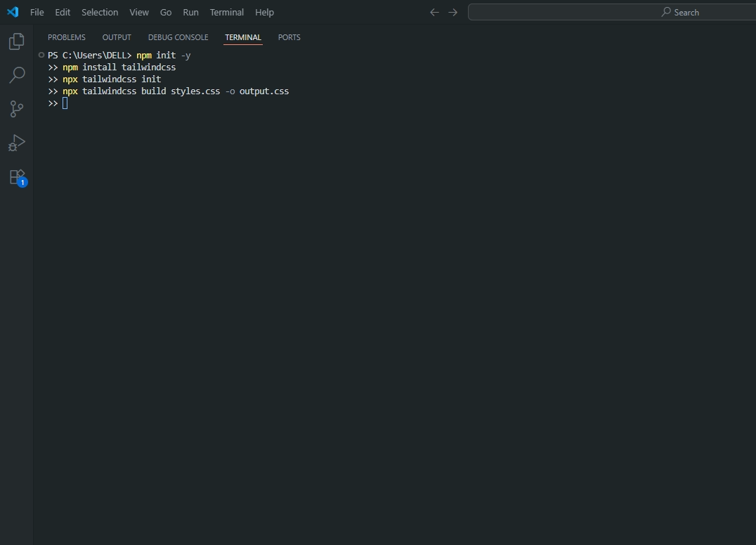This screenshot has width=756, height=545.
Task: Open the Search view in activity bar
Action: (x=17, y=75)
